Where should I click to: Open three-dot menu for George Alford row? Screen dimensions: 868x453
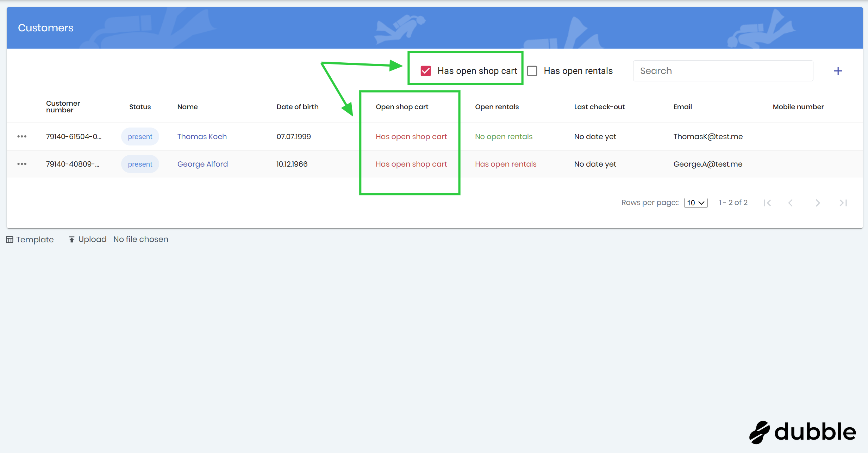click(22, 164)
